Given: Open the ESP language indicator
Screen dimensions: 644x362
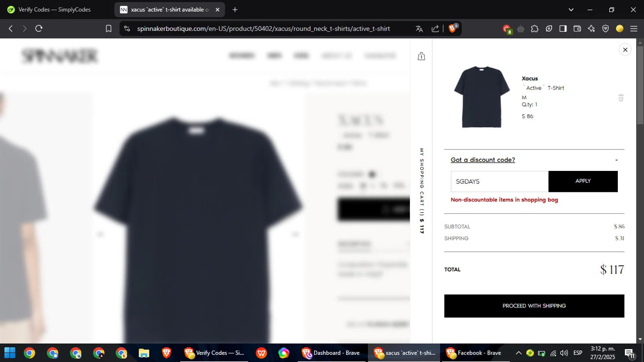Looking at the screenshot, I should point(578,353).
